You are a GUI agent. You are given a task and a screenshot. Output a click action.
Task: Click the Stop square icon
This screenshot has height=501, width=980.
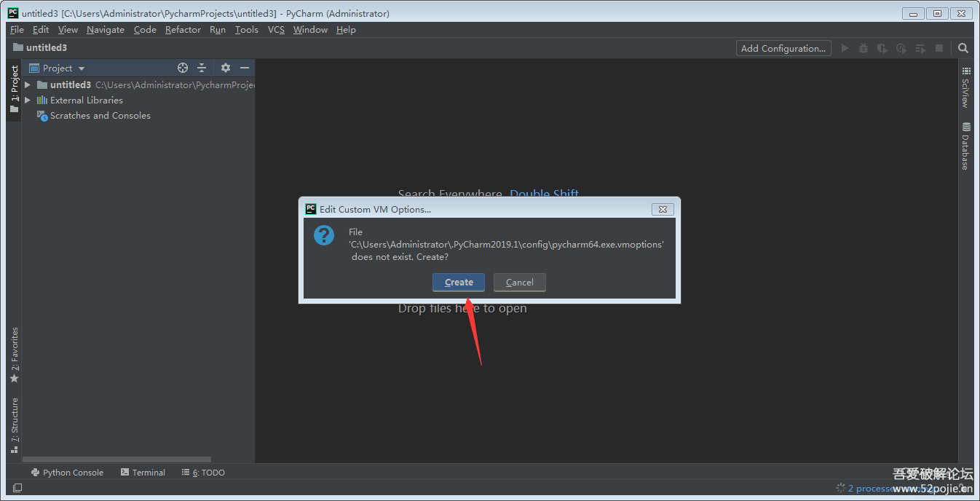coord(939,48)
